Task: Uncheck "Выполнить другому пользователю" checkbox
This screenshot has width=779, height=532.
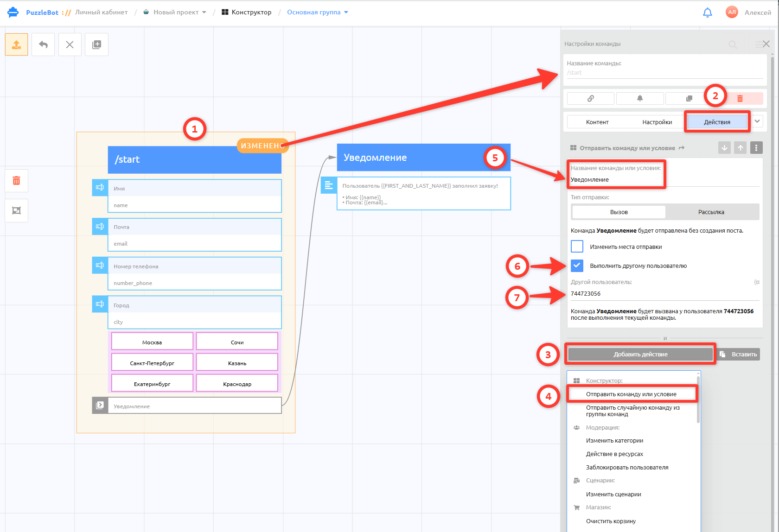Action: (577, 266)
